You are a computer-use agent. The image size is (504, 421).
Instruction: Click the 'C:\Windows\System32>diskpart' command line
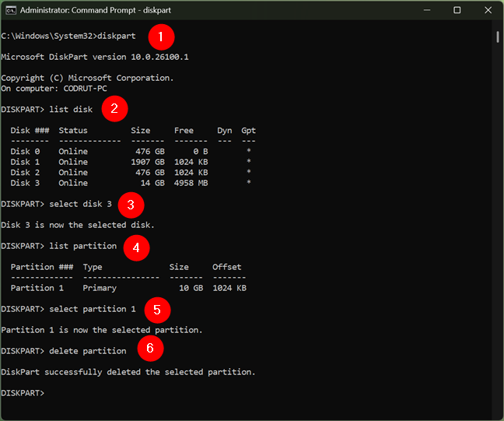click(68, 36)
